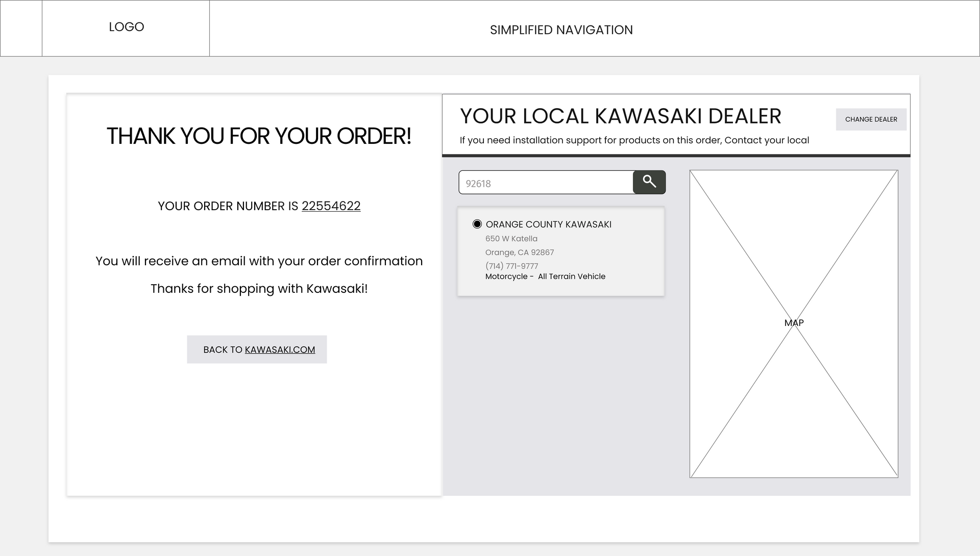Click the dealer phone number (714) 771-9777
980x556 pixels.
pos(511,266)
